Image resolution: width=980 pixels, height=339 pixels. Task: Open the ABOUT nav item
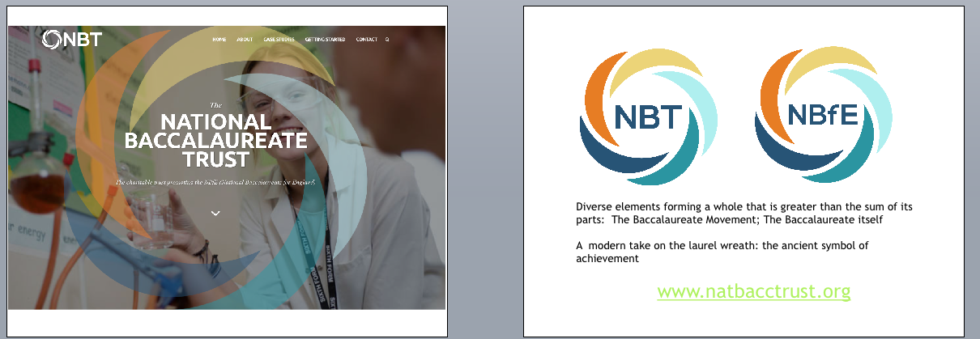245,40
